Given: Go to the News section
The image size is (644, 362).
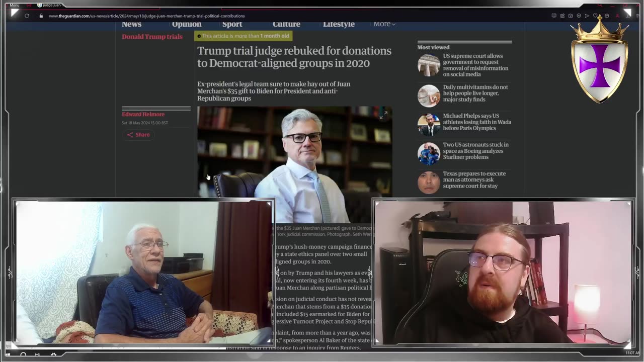Looking at the screenshot, I should point(131,24).
